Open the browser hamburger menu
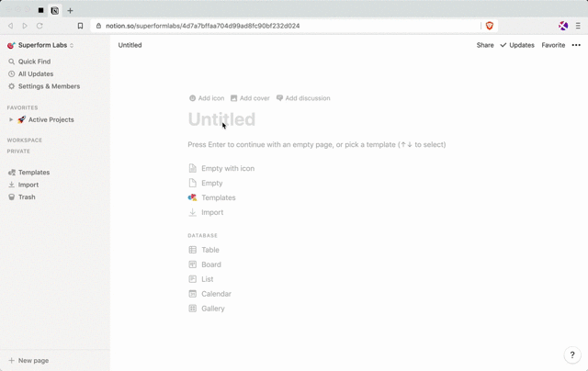The image size is (588, 371). 578,26
